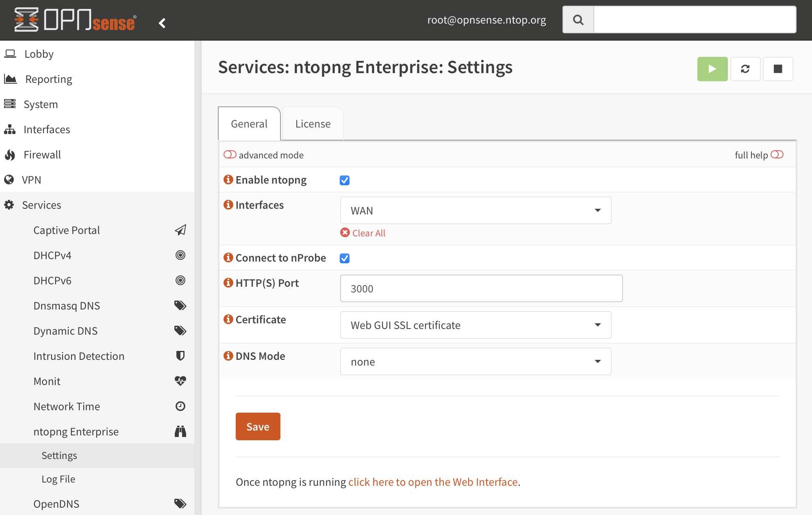Image resolution: width=812 pixels, height=515 pixels.
Task: Click the Dnsmasq DNS tags icon
Action: point(180,305)
